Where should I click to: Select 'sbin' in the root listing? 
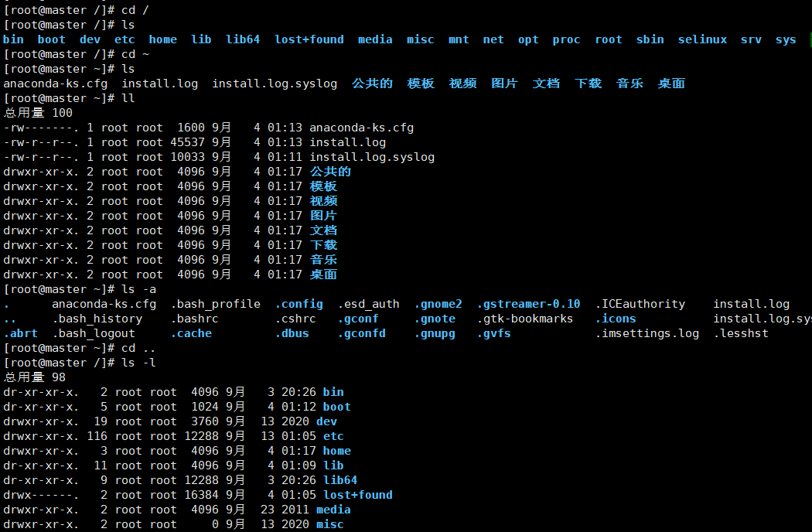[x=650, y=39]
